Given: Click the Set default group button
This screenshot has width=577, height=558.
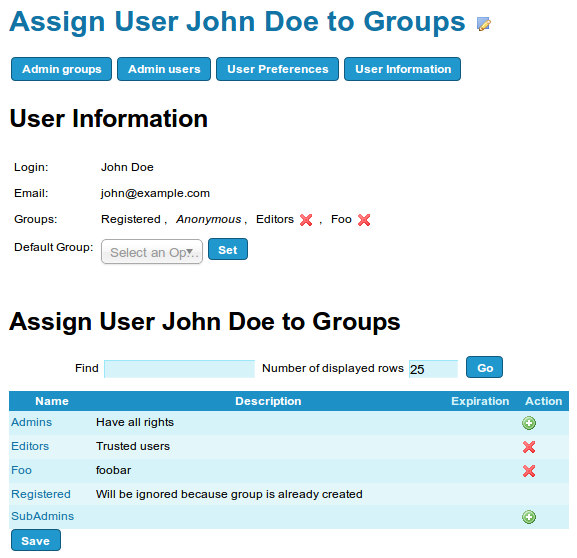Looking at the screenshot, I should click(228, 249).
